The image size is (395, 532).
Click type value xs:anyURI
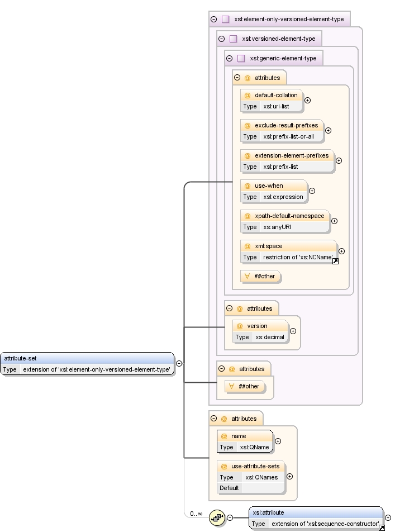pyautogui.click(x=277, y=227)
